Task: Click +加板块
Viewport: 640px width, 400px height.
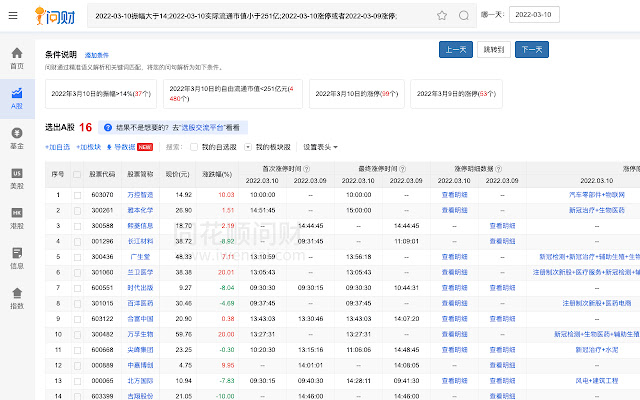Action: click(89, 147)
